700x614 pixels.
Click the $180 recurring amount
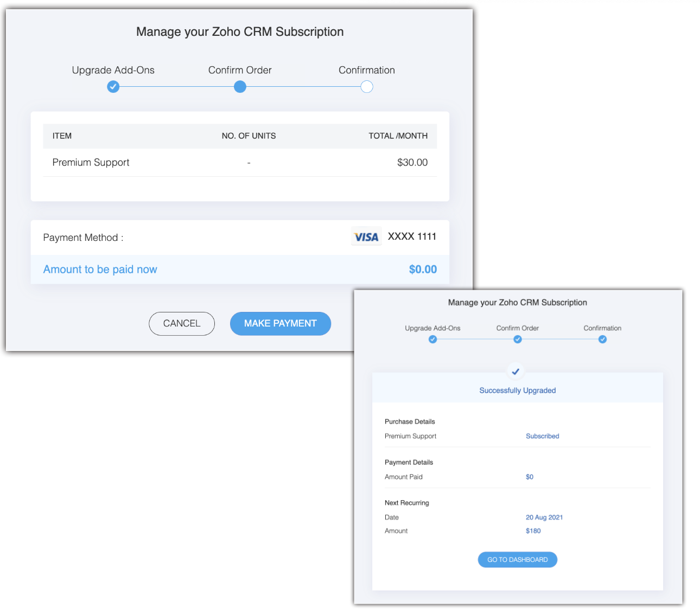[x=533, y=531]
